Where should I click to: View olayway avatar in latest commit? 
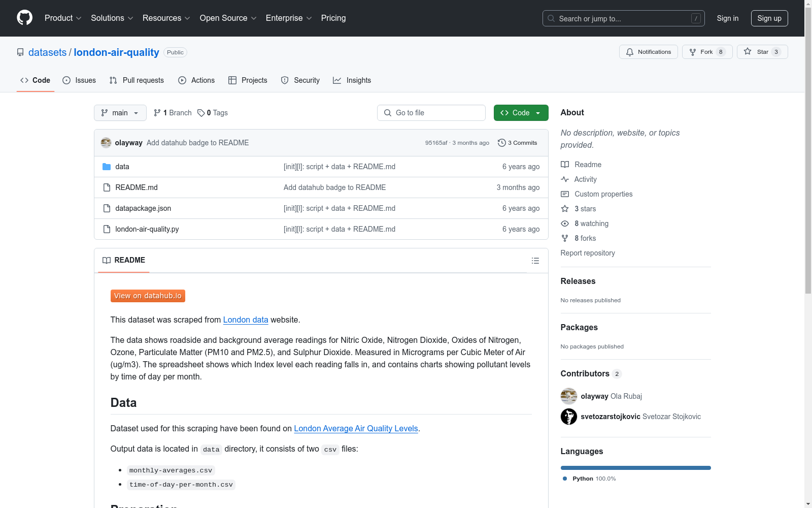[x=106, y=143]
